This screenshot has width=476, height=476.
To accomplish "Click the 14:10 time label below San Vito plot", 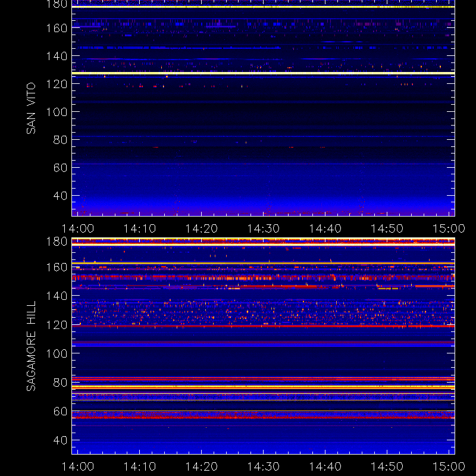I will 140,228.
